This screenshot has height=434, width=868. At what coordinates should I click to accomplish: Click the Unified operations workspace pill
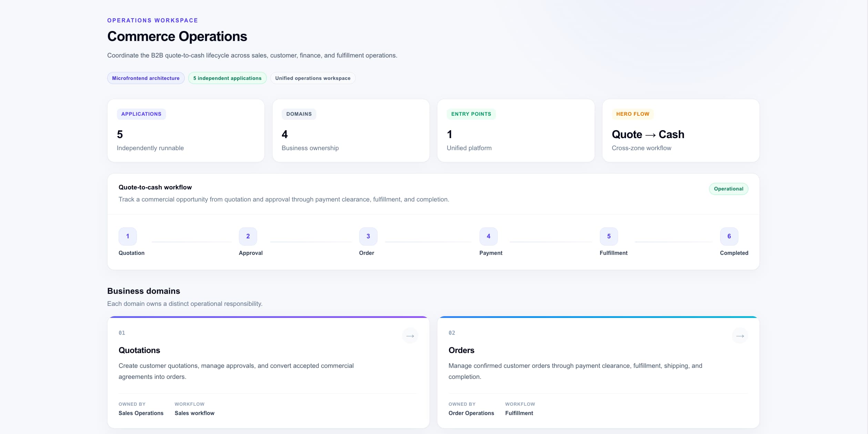pyautogui.click(x=313, y=78)
